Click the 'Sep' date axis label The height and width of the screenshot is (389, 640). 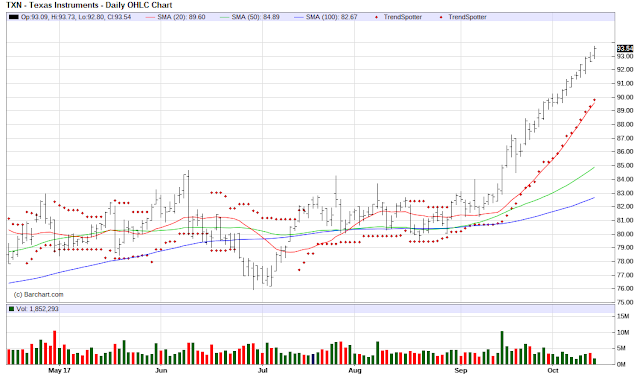461,371
